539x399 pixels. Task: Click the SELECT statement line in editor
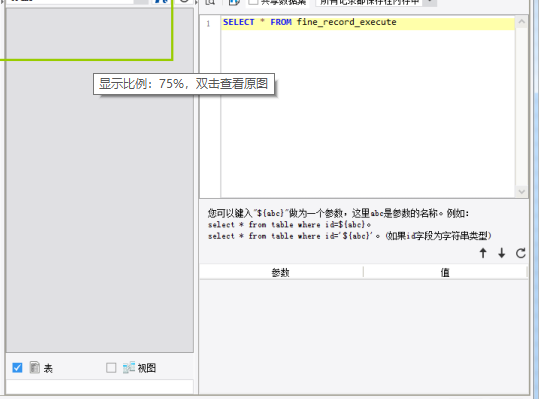click(367, 22)
